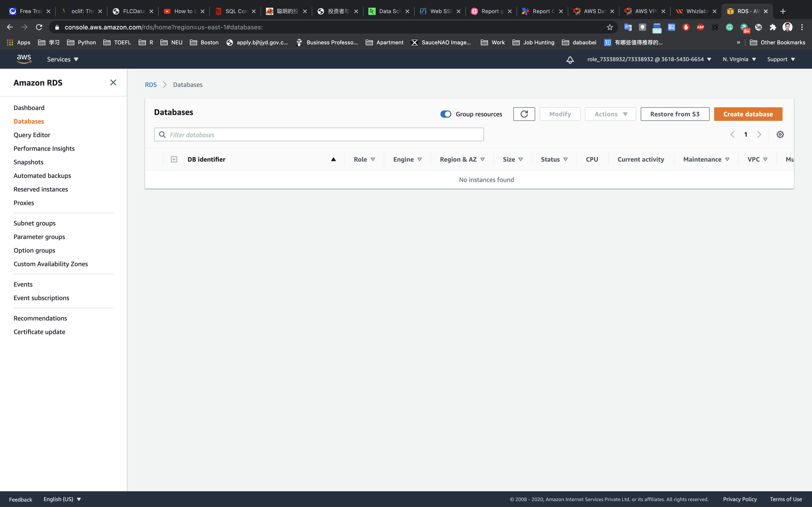This screenshot has height=507, width=812.
Task: Click the expand-all box in table header
Action: [174, 159]
